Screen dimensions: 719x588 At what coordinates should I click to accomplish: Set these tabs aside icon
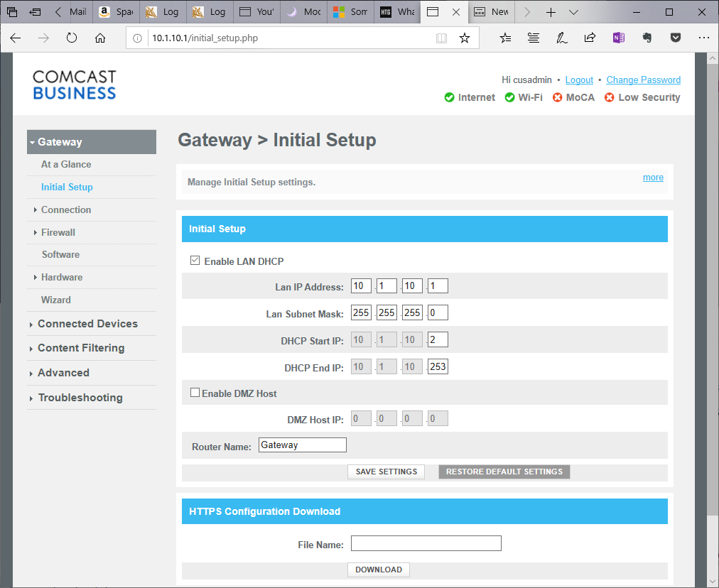point(35,12)
